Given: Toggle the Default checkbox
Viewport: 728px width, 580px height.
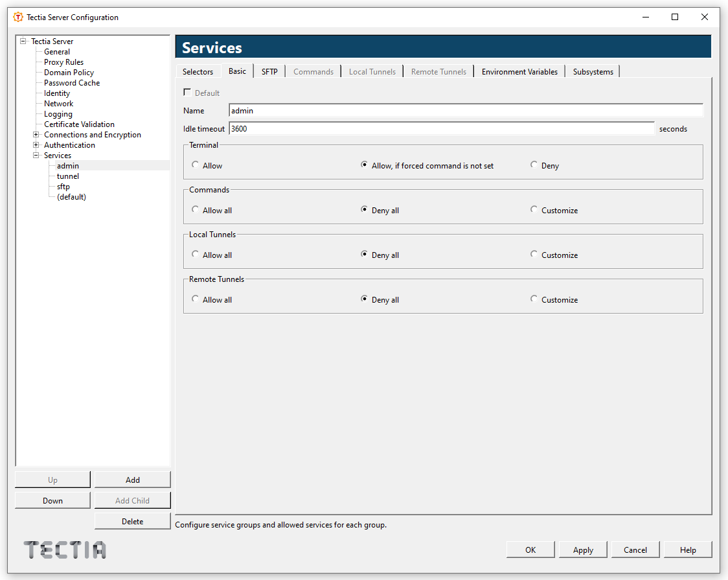Looking at the screenshot, I should click(x=188, y=93).
